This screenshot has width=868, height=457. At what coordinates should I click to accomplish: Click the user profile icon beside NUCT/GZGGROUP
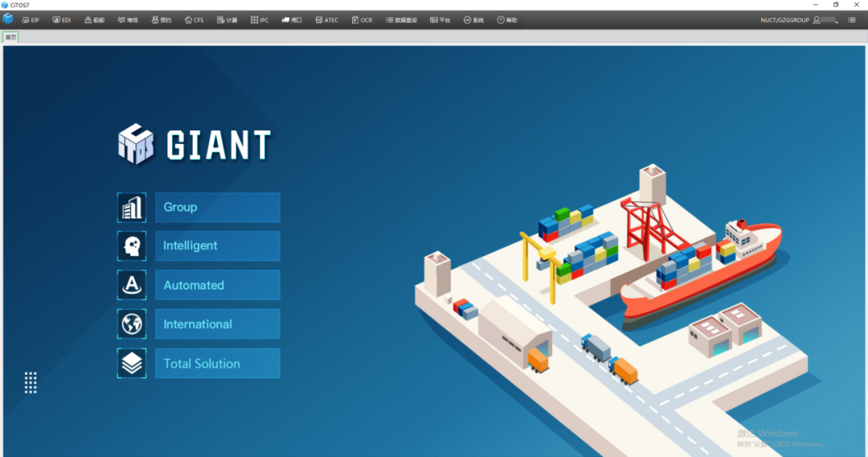point(817,20)
